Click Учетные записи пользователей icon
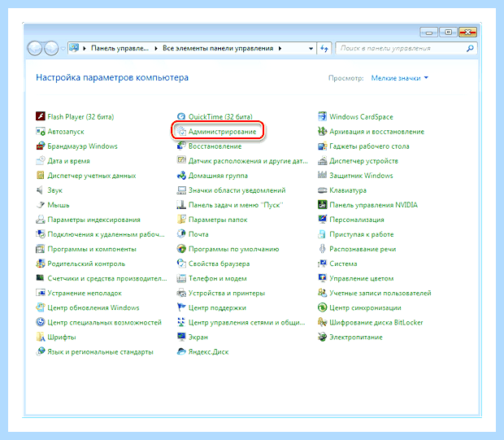The width and height of the screenshot is (504, 440). (x=322, y=293)
